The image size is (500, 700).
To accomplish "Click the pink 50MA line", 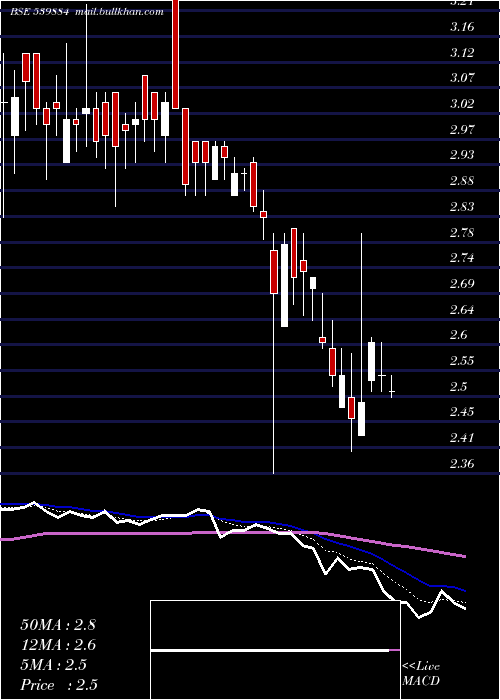I will [232, 534].
